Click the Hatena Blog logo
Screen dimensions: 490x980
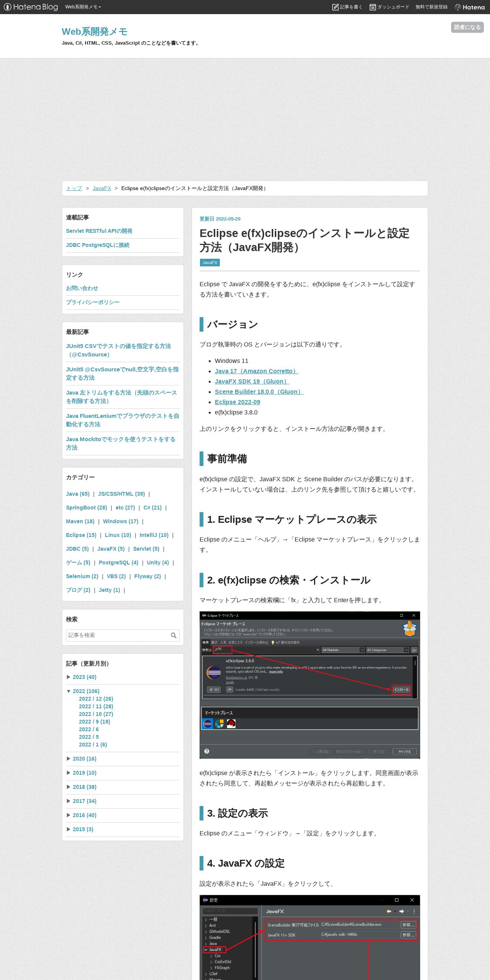coord(31,7)
